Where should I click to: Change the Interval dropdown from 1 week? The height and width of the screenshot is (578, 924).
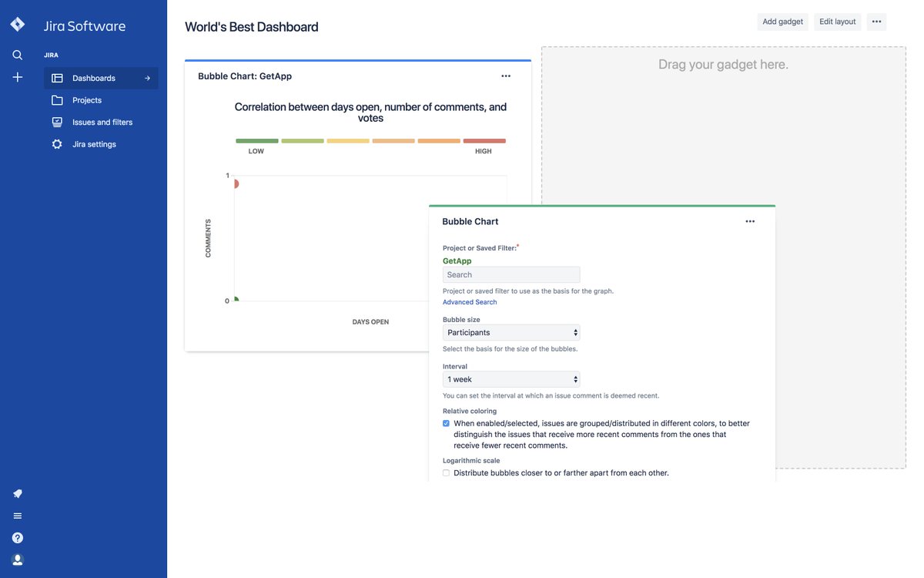coord(511,378)
